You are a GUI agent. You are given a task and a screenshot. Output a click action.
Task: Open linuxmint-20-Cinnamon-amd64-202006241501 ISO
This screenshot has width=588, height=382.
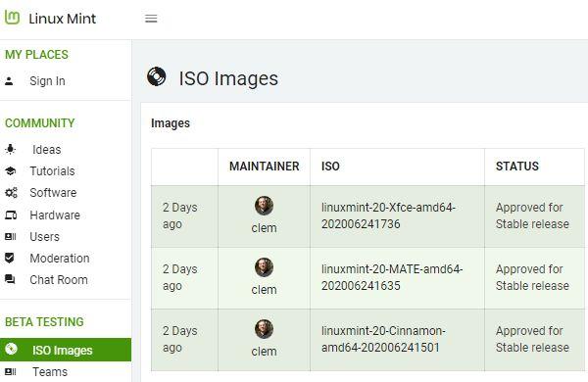tap(383, 339)
